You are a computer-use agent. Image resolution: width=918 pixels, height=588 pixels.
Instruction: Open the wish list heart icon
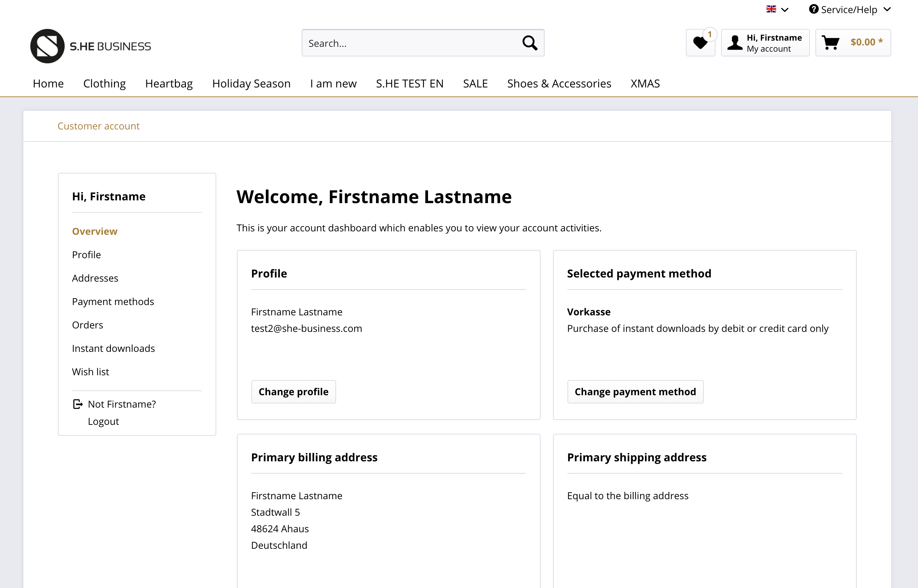(x=700, y=43)
